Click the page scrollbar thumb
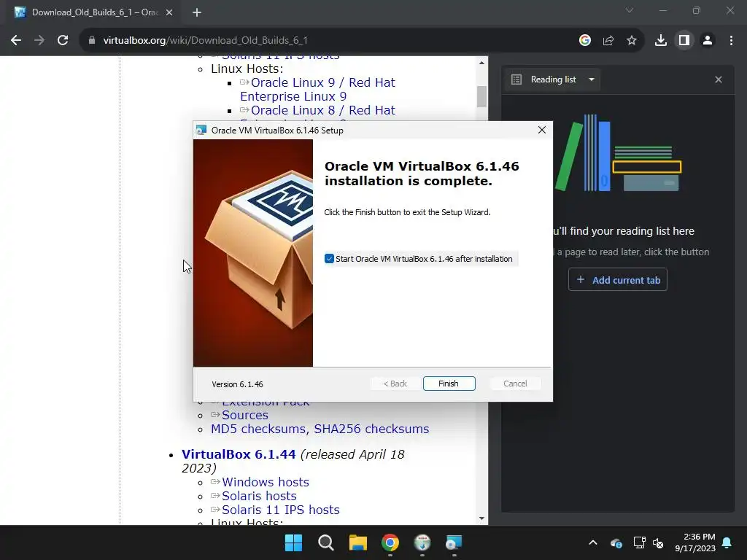The image size is (747, 560). [481, 97]
